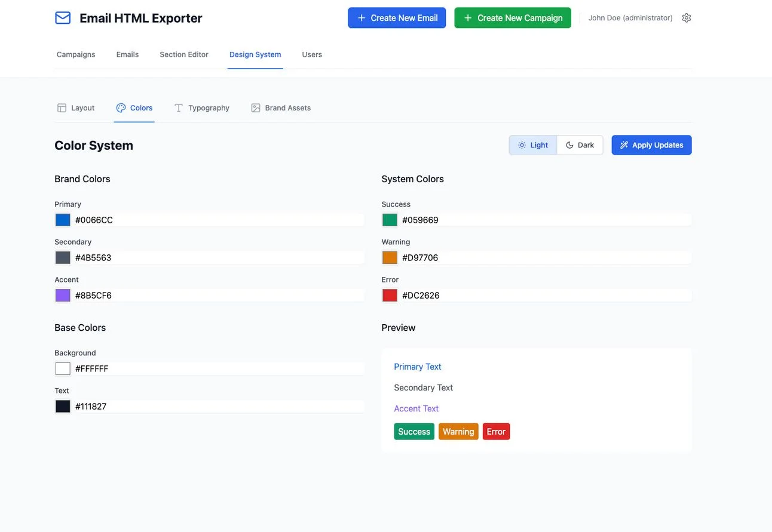The height and width of the screenshot is (532, 772).
Task: Open the Error color swatch
Action: pyautogui.click(x=390, y=296)
